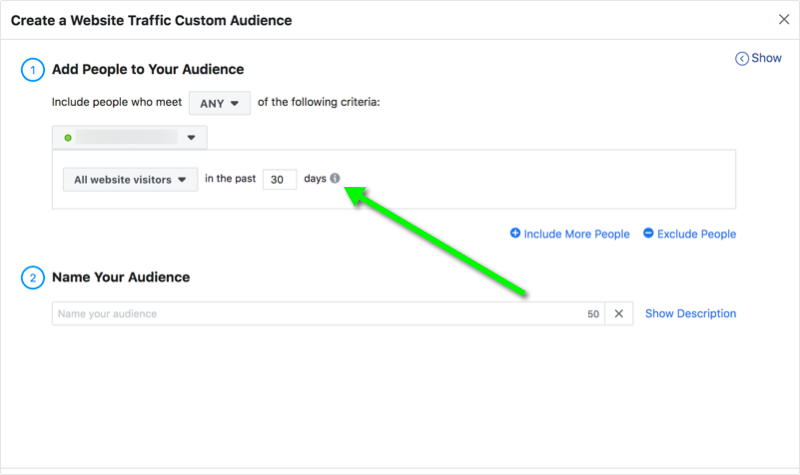The height and width of the screenshot is (475, 800).
Task: Open the Show Description link
Action: tap(690, 313)
